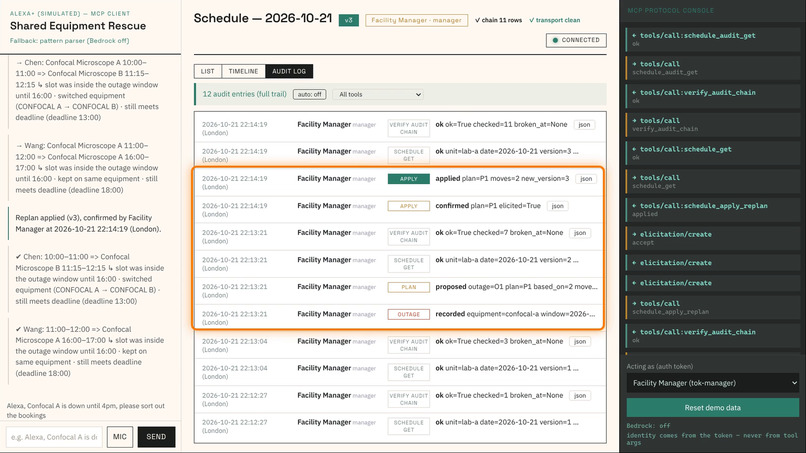Click the green APPLY tag on applied row
This screenshot has height=453, width=806.
409,179
